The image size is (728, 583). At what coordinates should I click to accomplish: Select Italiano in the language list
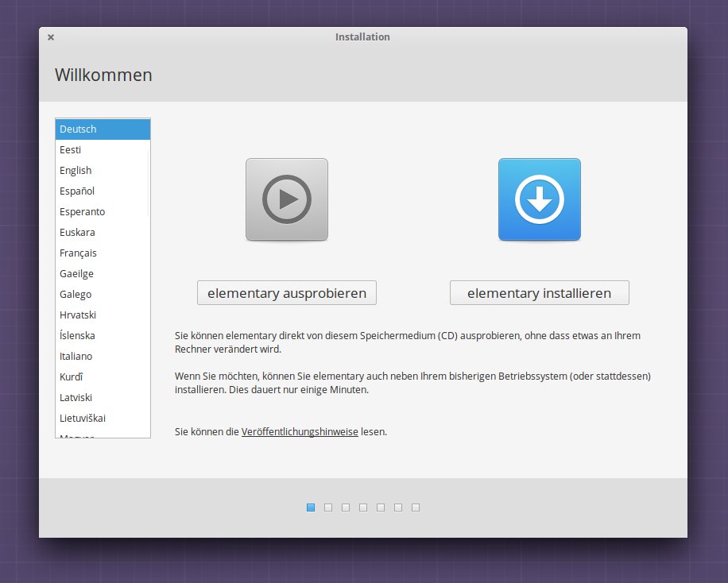103,357
